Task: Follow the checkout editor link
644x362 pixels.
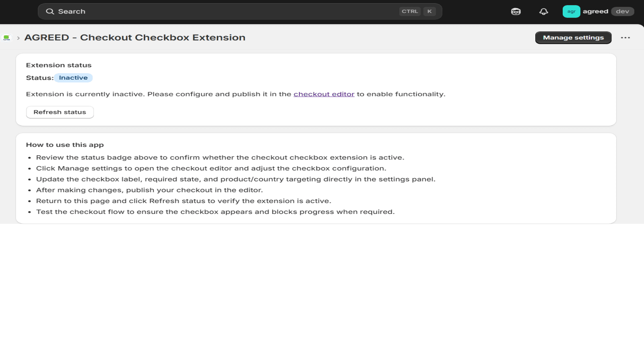Action: (x=324, y=94)
